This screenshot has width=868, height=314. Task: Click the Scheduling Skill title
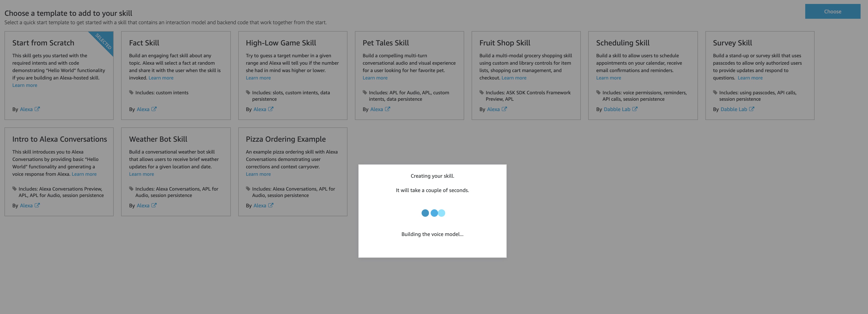point(623,43)
